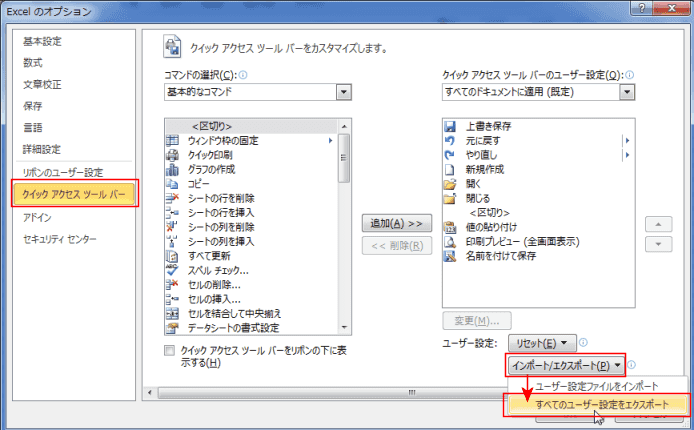Open the アドイン category
Image resolution: width=694 pixels, height=430 pixels.
37,218
